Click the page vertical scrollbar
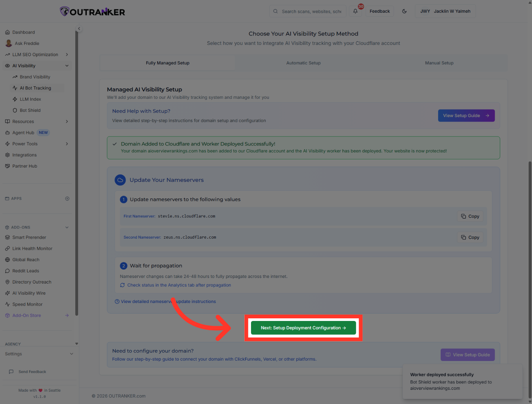 530,279
